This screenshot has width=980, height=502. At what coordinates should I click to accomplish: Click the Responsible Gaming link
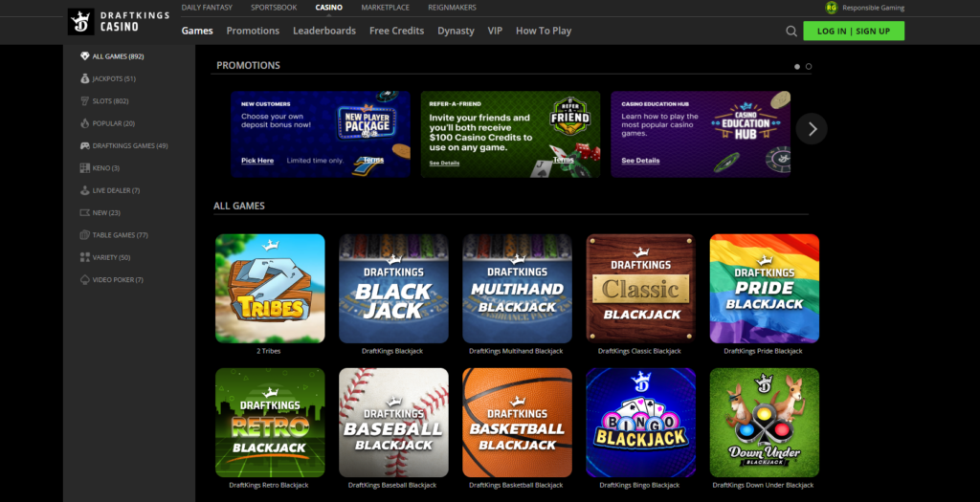873,8
